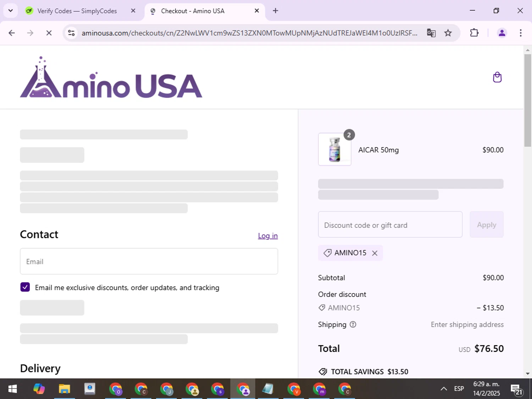This screenshot has height=399, width=532.
Task: Click the Enter shipping address text
Action: pos(467,325)
